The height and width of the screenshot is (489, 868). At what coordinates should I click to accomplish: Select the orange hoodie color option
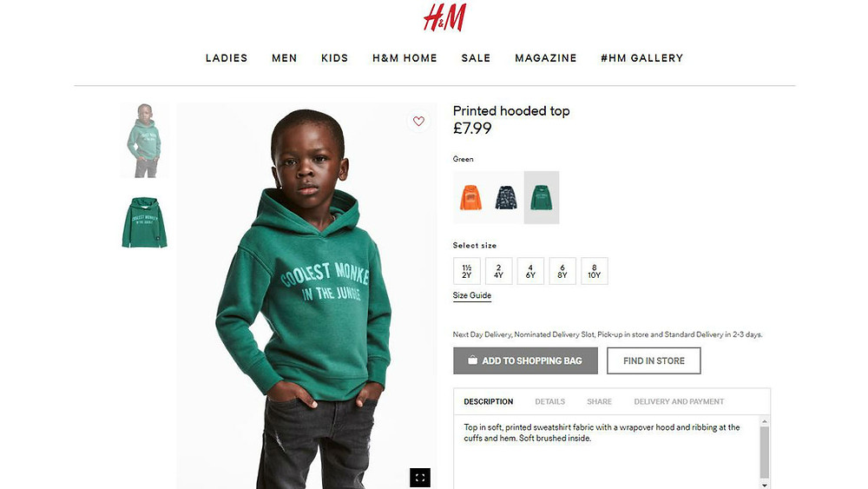point(470,197)
